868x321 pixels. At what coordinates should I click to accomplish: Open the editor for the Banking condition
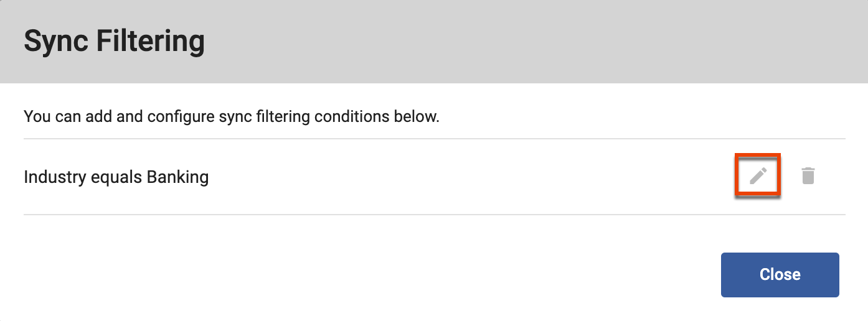point(758,176)
